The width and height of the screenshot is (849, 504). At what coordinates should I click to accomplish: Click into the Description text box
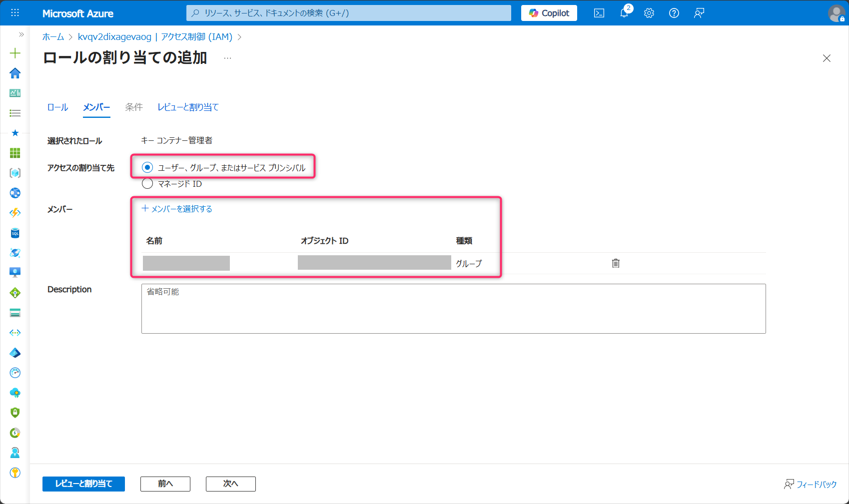point(453,309)
